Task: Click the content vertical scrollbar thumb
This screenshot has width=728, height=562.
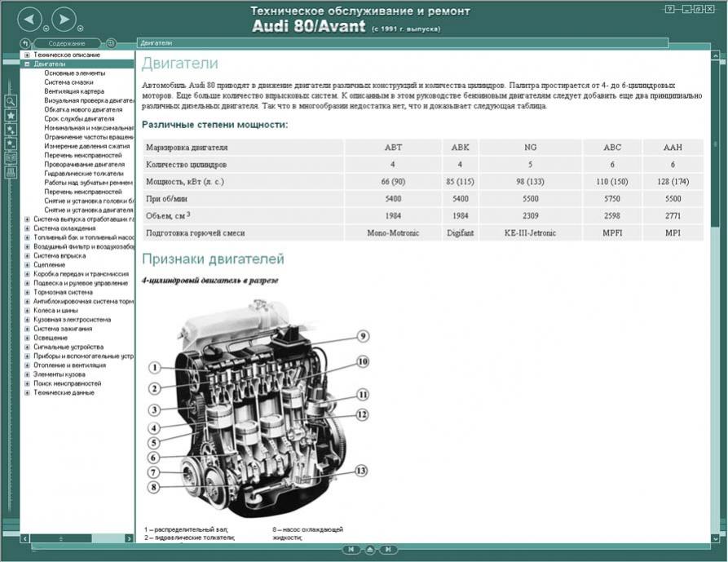Action: tap(716, 144)
